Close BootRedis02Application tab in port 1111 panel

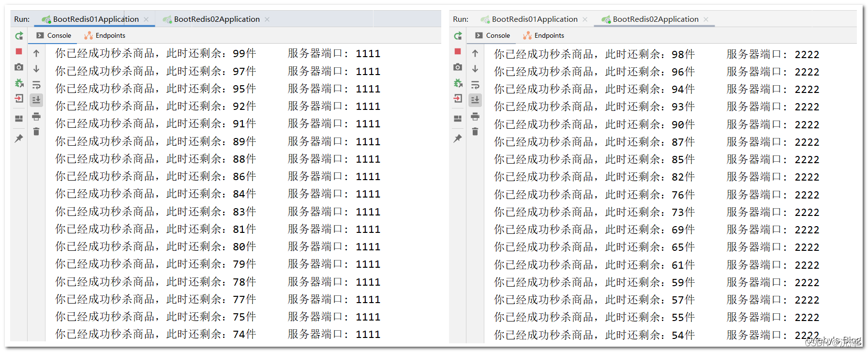[267, 19]
